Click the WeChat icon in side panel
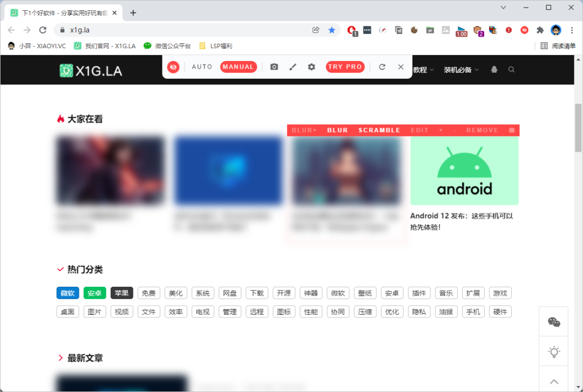The height and width of the screenshot is (392, 583). pyautogui.click(x=554, y=322)
